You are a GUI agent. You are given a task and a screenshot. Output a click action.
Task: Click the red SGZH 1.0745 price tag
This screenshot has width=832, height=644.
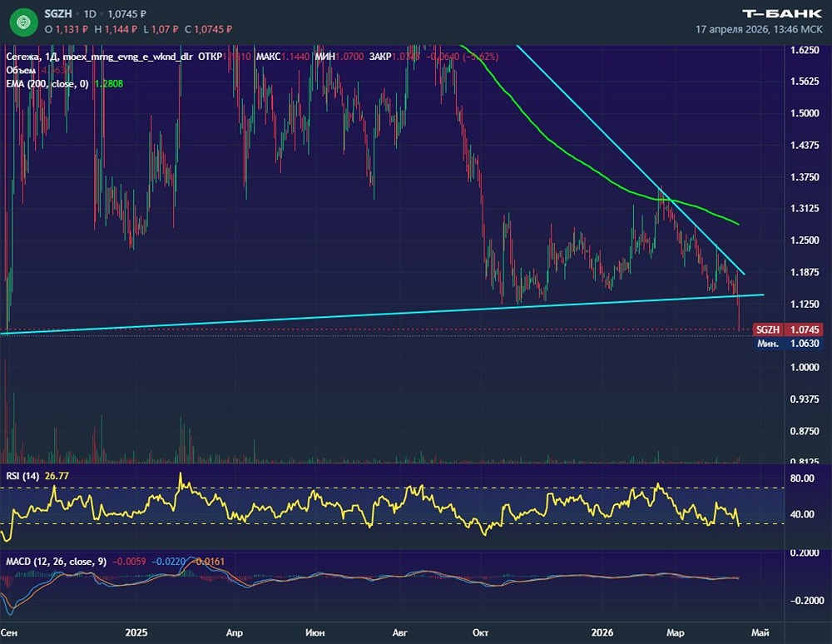coord(787,329)
